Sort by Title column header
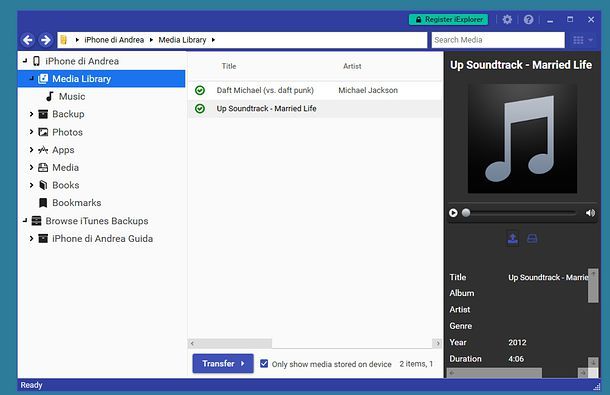Screen dimensions: 610x395 [x=229, y=66]
